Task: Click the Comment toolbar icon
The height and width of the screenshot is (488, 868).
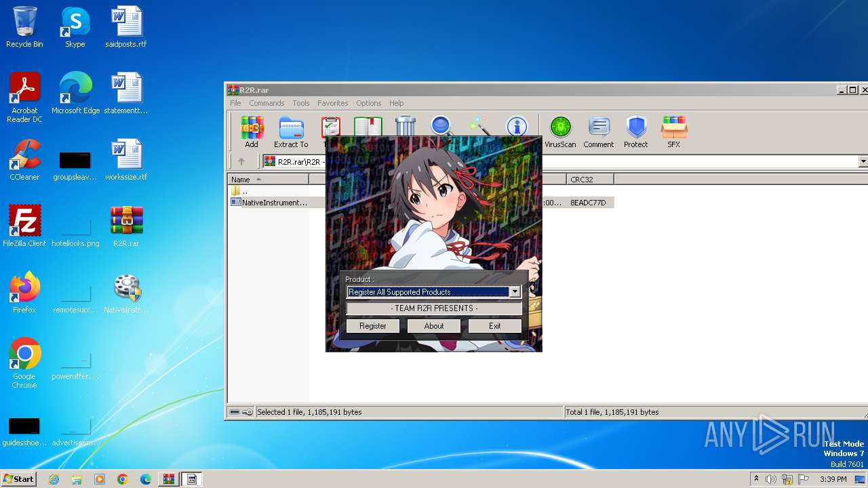Action: click(x=598, y=131)
